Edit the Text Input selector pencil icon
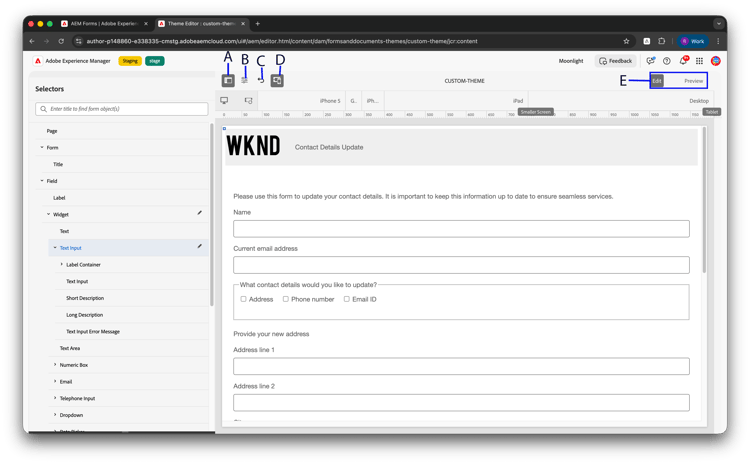The height and width of the screenshot is (464, 750). click(x=199, y=246)
